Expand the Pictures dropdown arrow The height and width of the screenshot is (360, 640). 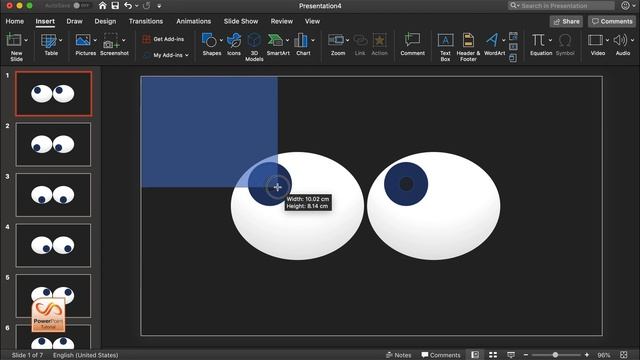(95, 40)
